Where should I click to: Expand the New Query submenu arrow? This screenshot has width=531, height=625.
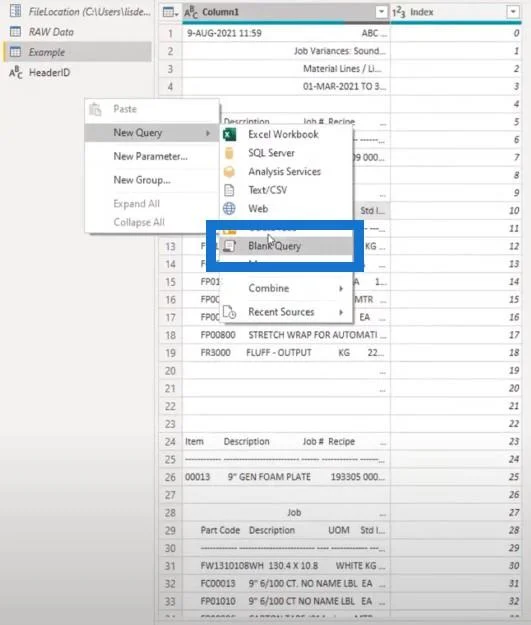click(208, 133)
